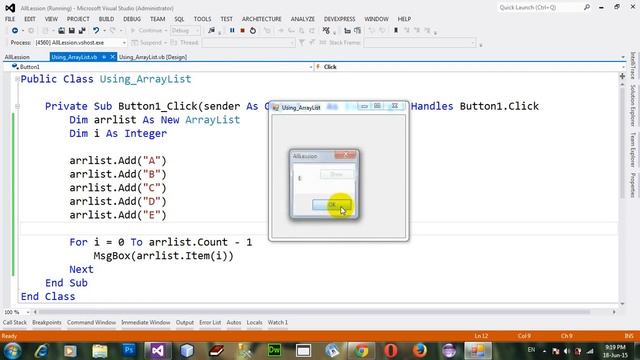Open the file explorer folder taskbar icon

coord(100,351)
